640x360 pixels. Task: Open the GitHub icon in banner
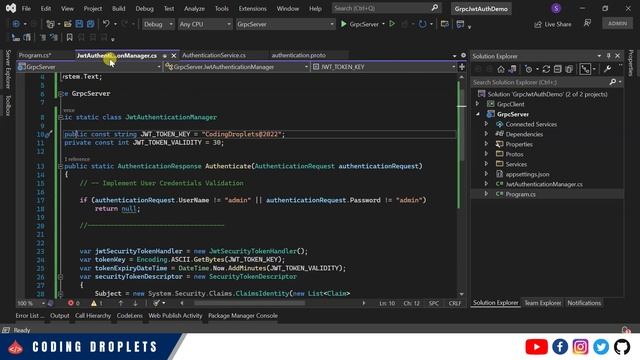622,347
